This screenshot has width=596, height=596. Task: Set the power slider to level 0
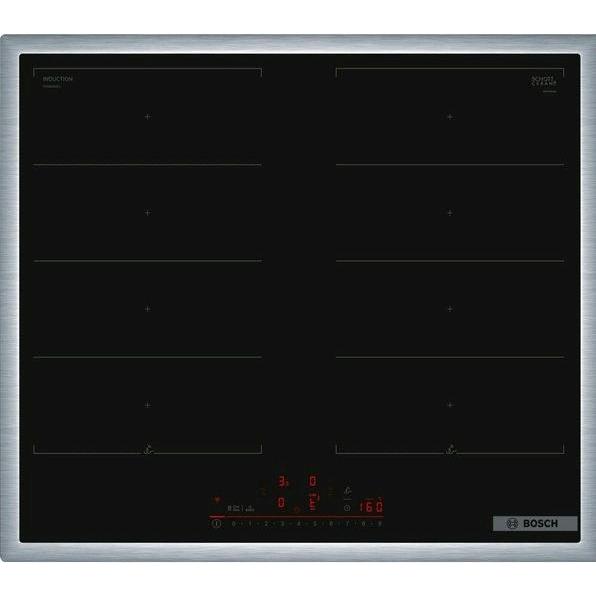point(233,524)
